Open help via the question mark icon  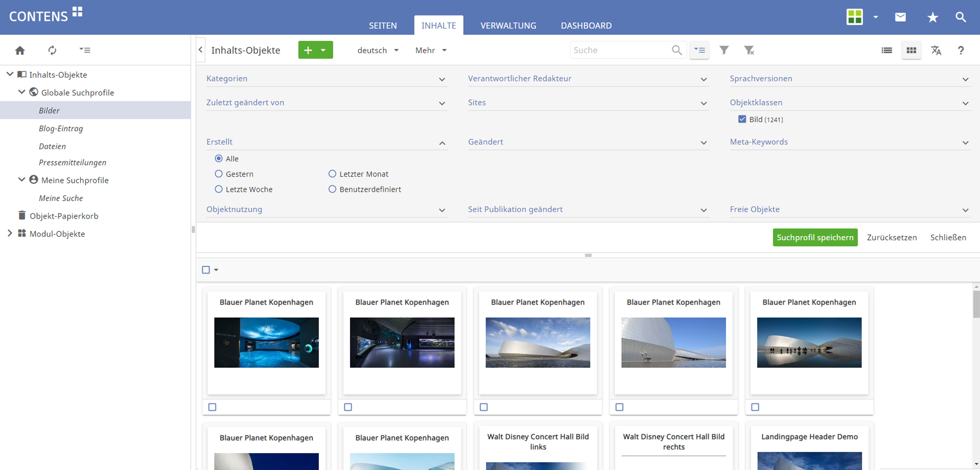pyautogui.click(x=961, y=50)
